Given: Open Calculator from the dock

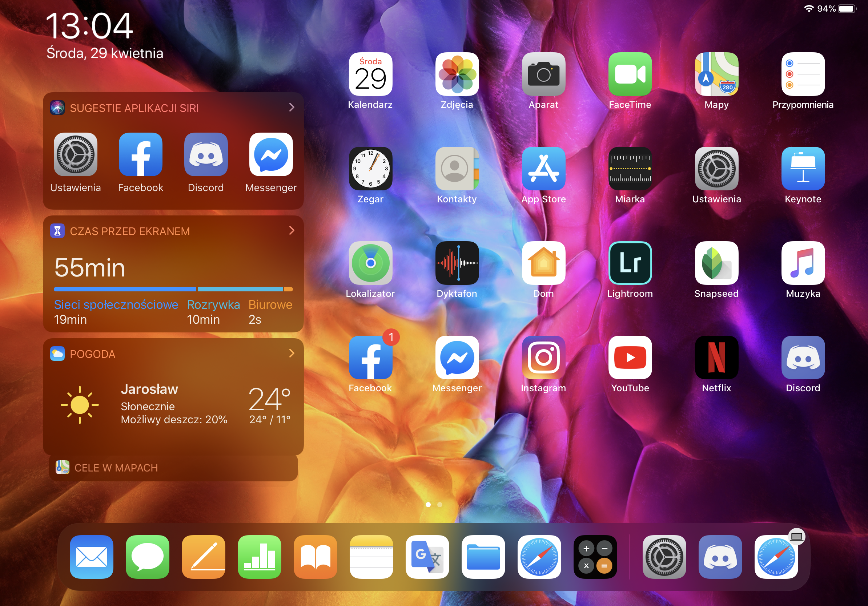Looking at the screenshot, I should point(595,557).
